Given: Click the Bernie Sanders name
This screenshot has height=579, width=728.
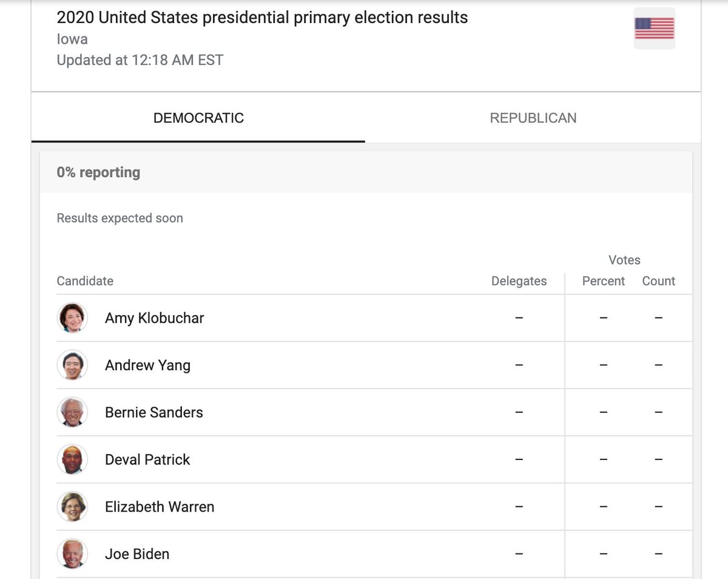Looking at the screenshot, I should [x=153, y=413].
